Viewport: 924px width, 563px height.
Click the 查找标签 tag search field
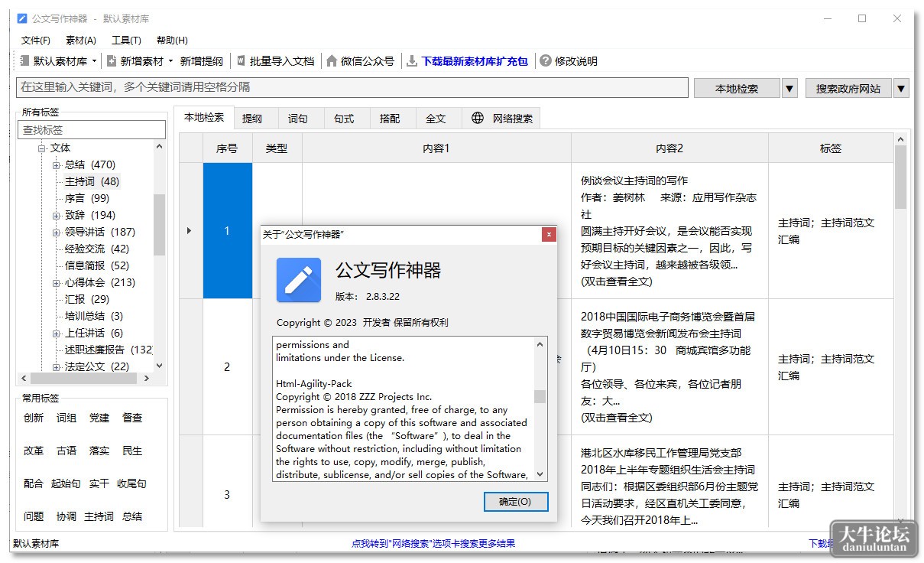[x=92, y=130]
